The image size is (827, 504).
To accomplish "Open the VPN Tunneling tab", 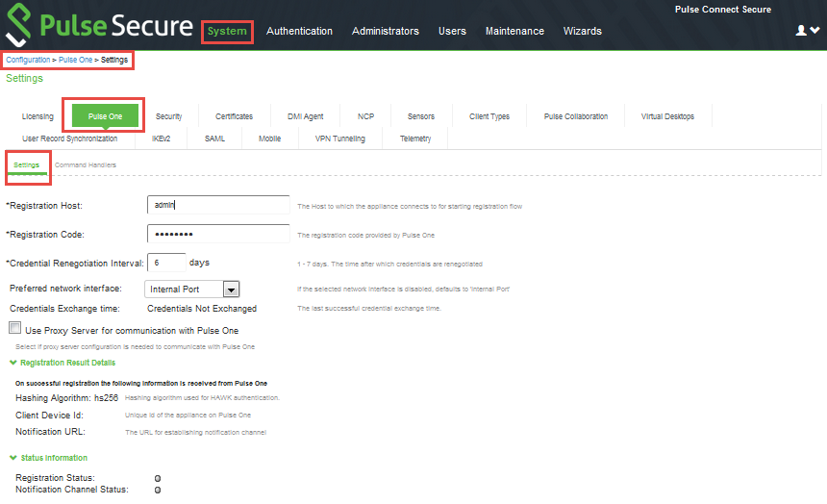I will 339,139.
